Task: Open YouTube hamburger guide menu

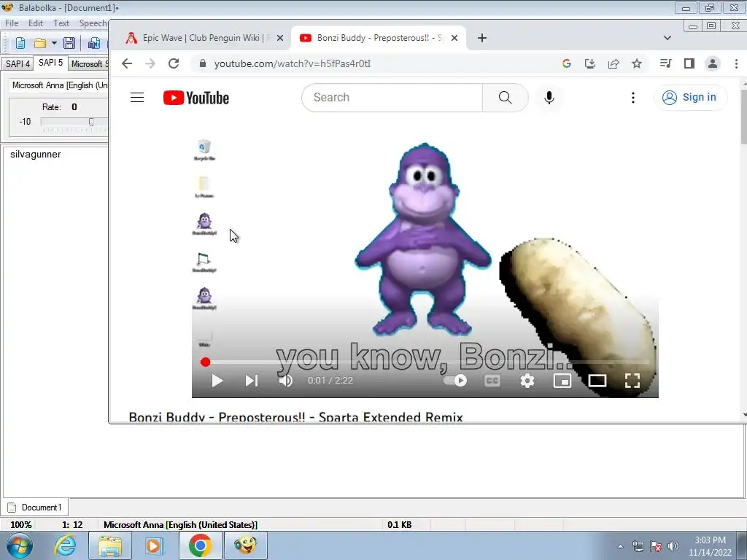Action: pyautogui.click(x=137, y=98)
